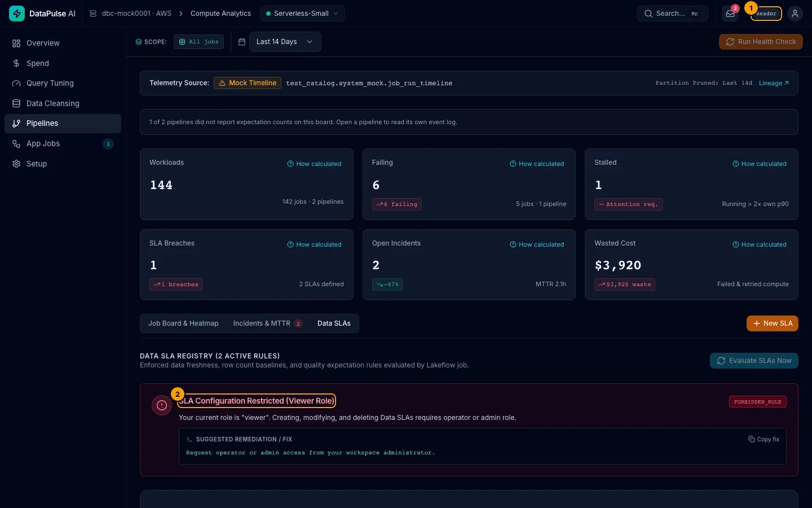Open How calculated for Wasted Cost
Screen dimensions: 812x508
[x=760, y=244]
